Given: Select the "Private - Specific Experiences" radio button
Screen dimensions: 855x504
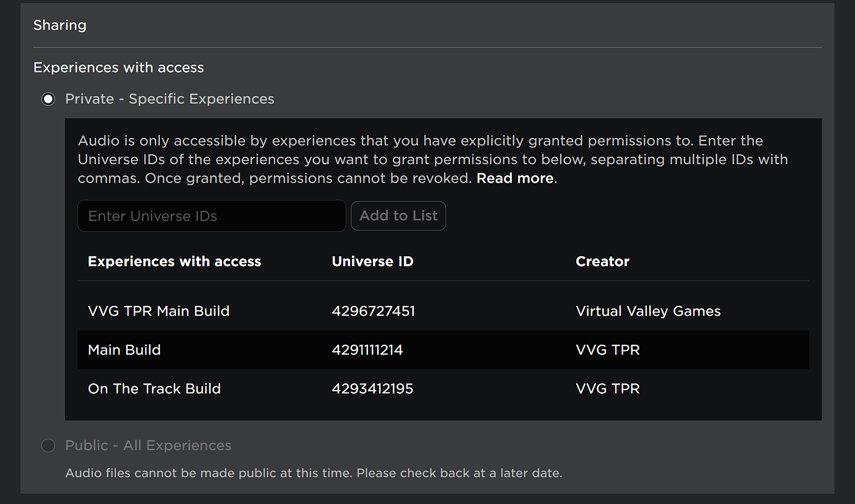Looking at the screenshot, I should point(48,98).
